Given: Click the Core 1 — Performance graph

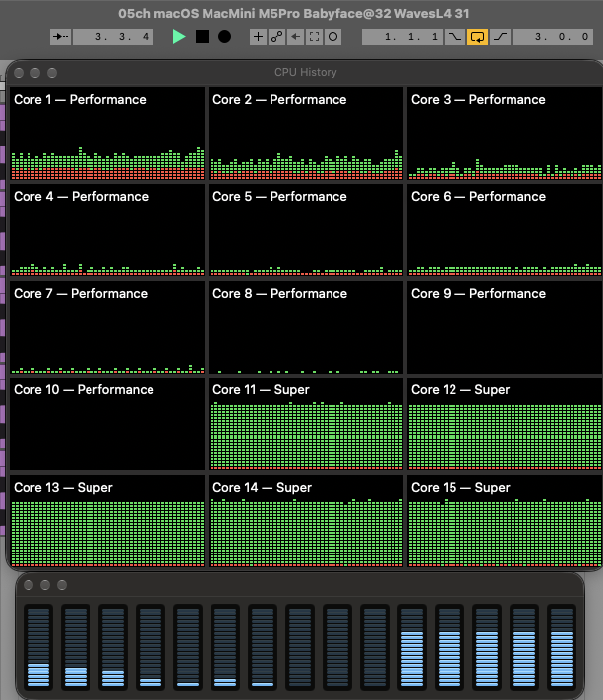Looking at the screenshot, I should coord(107,134).
